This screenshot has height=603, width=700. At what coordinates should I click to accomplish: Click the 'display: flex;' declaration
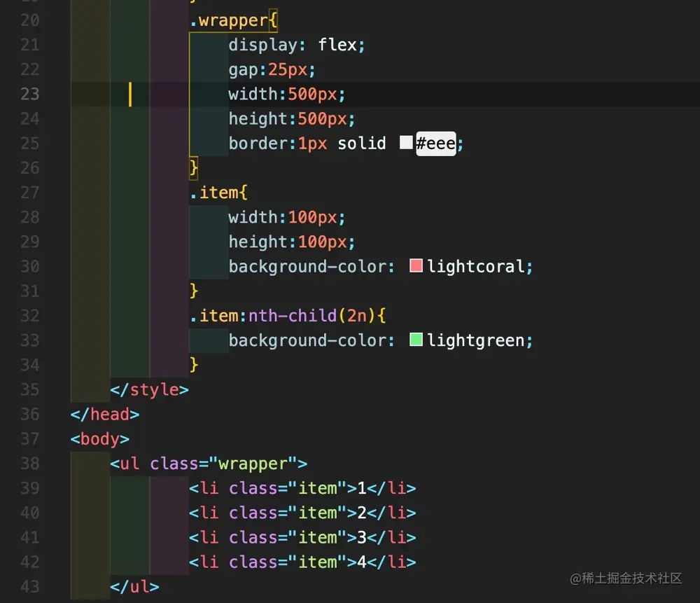(296, 45)
